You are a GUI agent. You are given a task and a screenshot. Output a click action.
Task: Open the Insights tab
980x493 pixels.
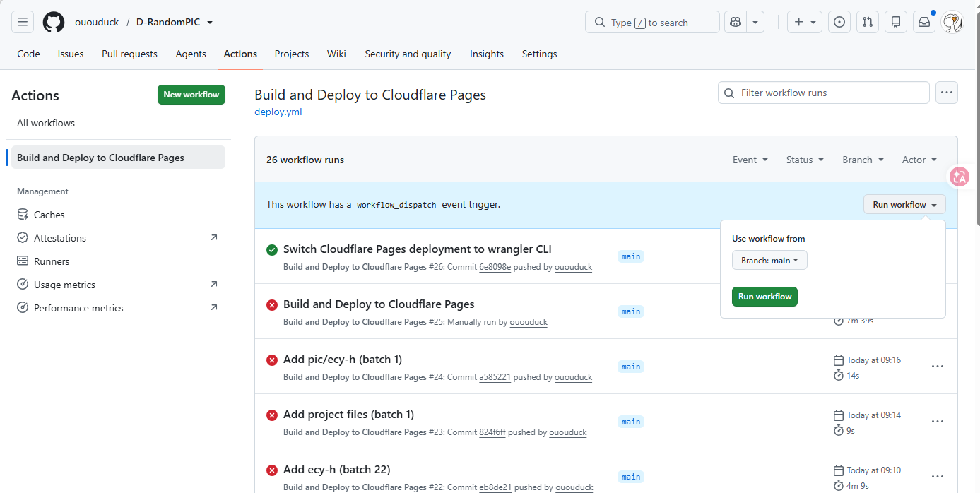click(487, 54)
